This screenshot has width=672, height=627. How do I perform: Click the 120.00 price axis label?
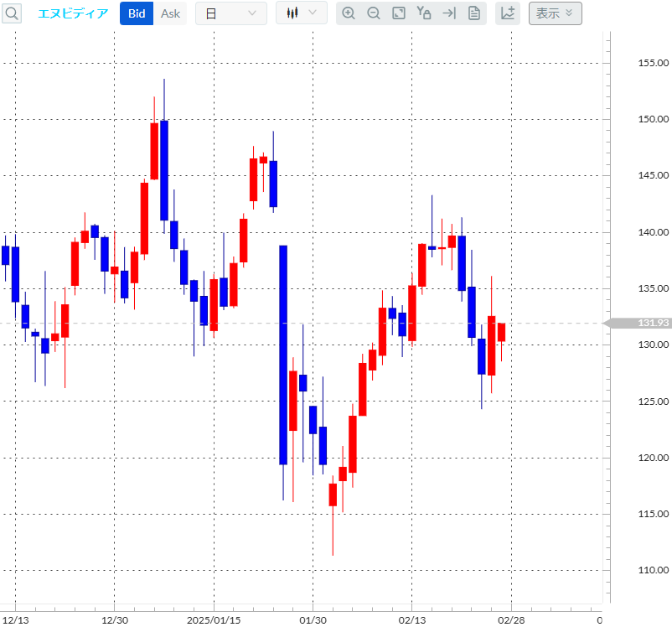653,458
